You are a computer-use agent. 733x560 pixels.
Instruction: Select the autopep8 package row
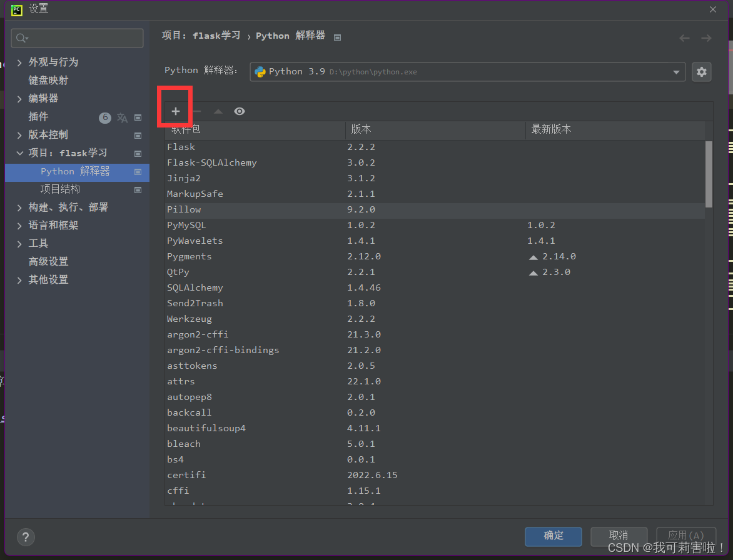435,397
